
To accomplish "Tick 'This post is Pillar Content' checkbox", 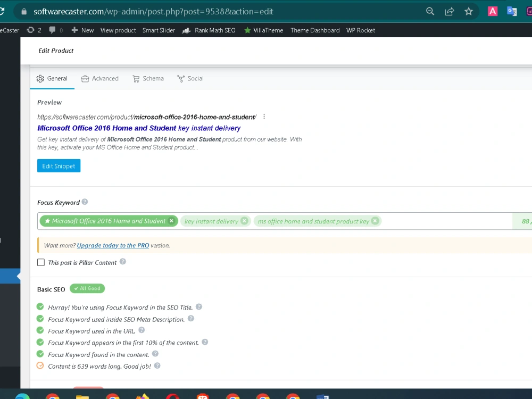I will [x=41, y=262].
